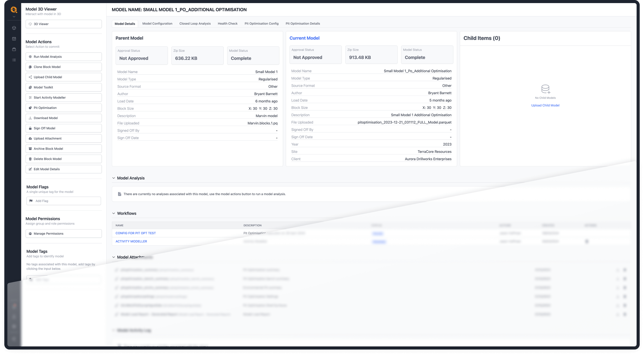Click the download icon beside Download Model

pyautogui.click(x=30, y=118)
